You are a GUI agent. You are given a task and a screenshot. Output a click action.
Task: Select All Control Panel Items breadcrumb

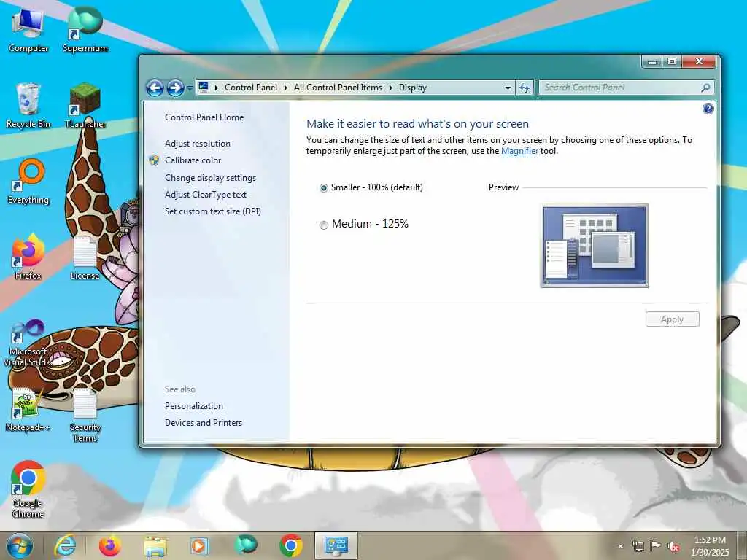(x=338, y=87)
